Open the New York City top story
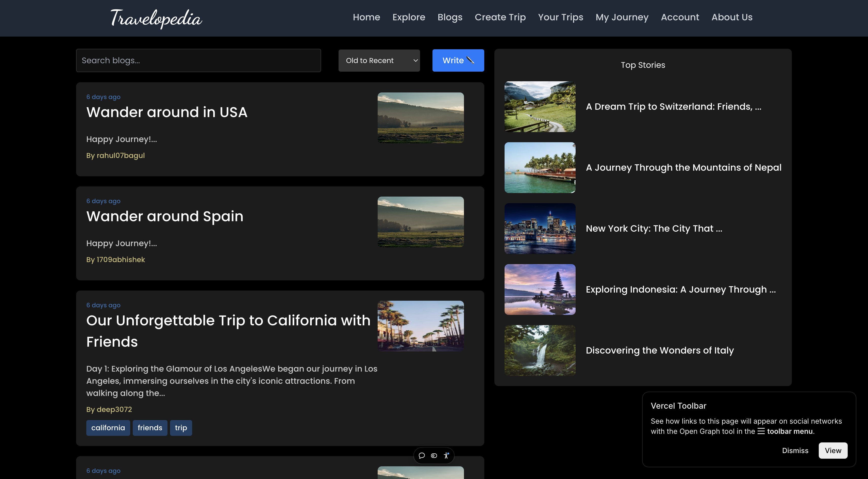The image size is (868, 479). pyautogui.click(x=654, y=229)
